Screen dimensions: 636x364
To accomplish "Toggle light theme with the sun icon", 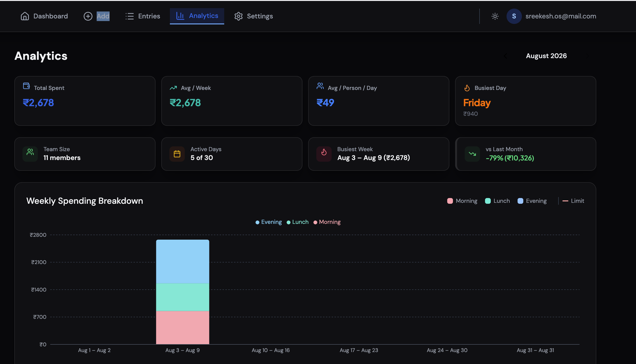I will [495, 16].
